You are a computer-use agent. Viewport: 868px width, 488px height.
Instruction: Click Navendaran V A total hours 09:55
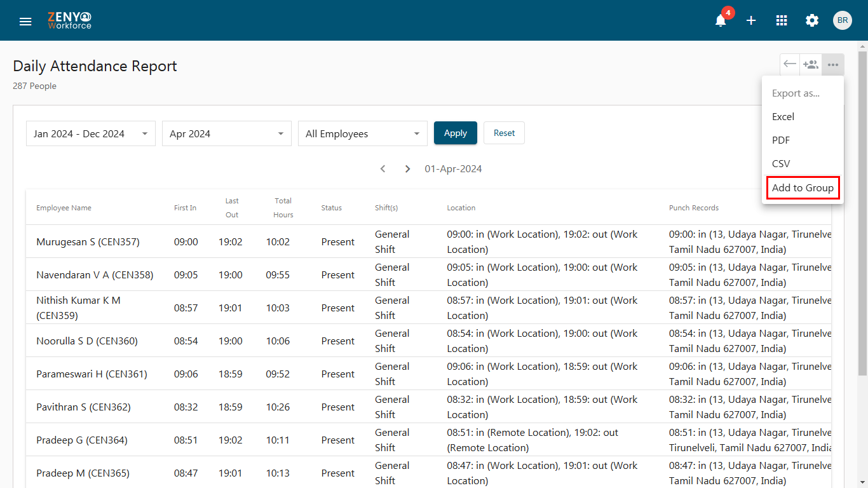(x=278, y=275)
